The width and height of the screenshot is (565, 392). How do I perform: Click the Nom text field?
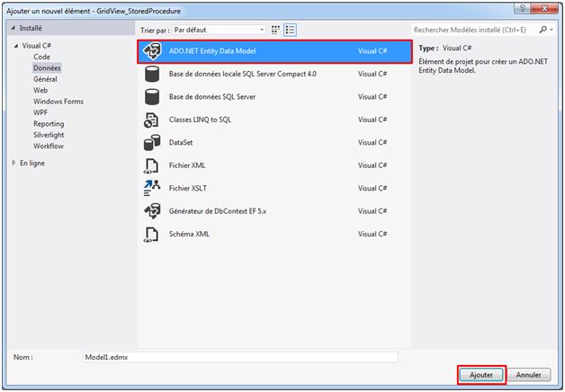click(240, 358)
